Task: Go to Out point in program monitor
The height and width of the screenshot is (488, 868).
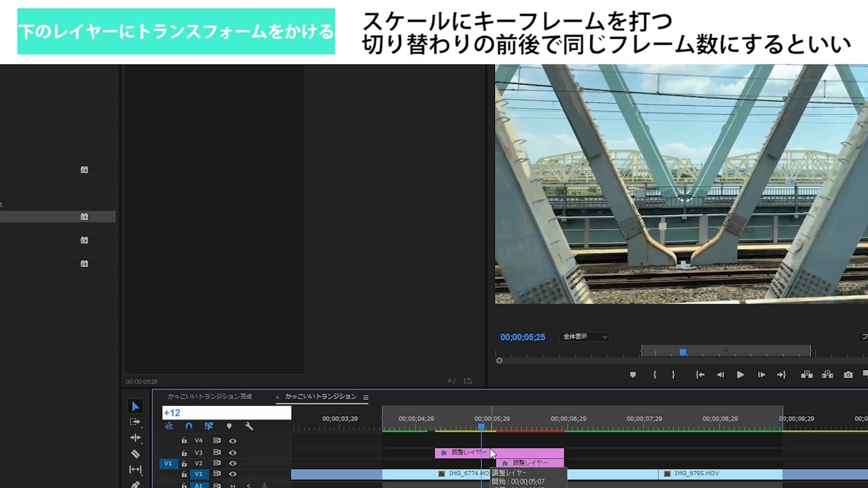Action: (x=781, y=375)
